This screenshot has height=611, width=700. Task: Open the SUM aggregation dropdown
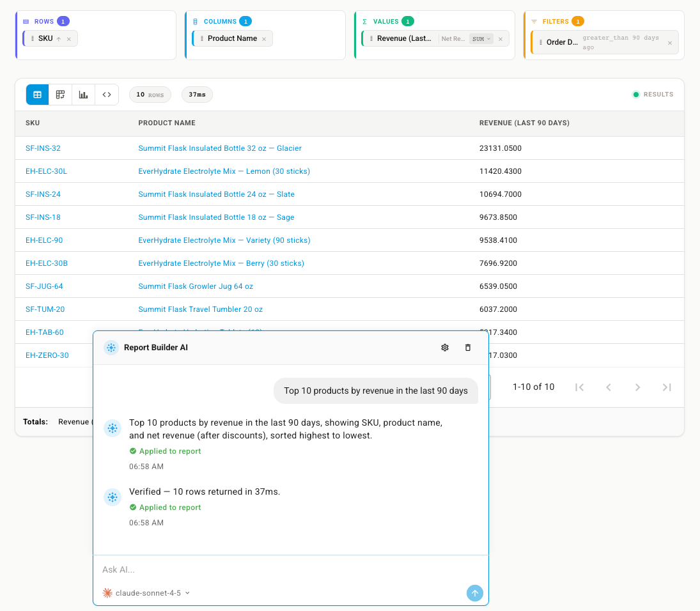pyautogui.click(x=481, y=39)
